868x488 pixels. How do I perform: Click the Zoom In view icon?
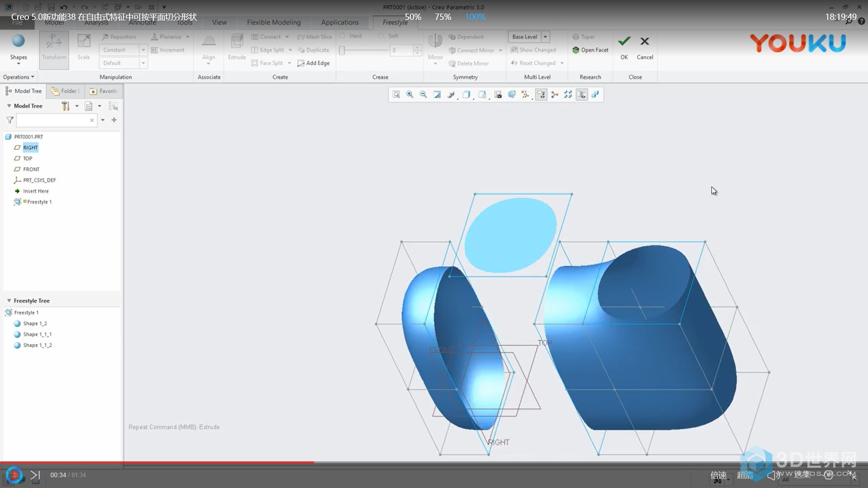[410, 94]
